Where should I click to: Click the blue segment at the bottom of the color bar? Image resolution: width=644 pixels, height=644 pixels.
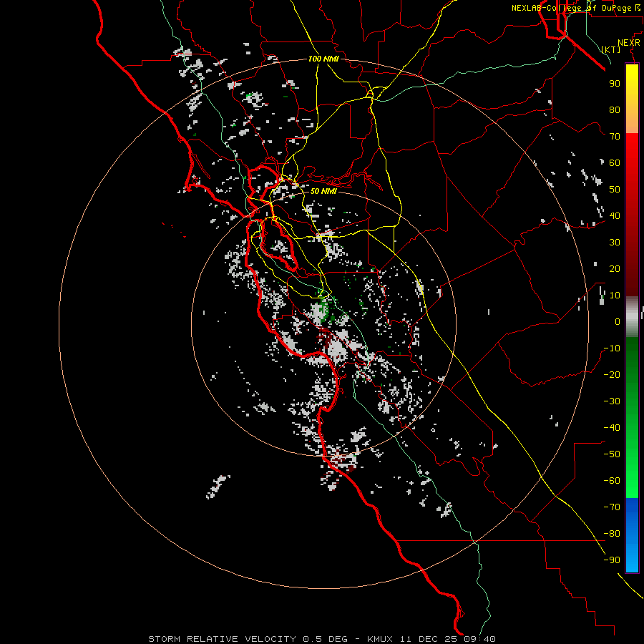click(x=632, y=535)
